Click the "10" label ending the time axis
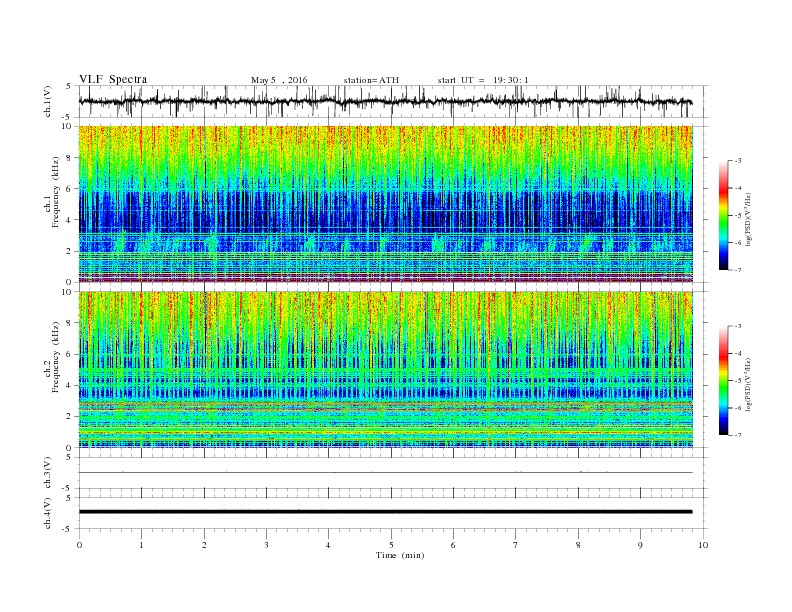Image resolution: width=792 pixels, height=612 pixels. click(x=703, y=545)
